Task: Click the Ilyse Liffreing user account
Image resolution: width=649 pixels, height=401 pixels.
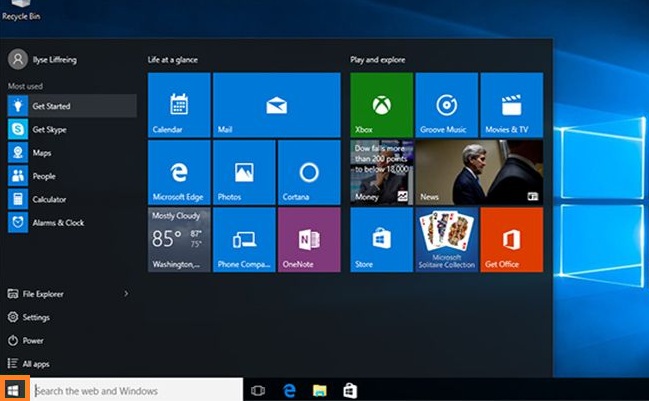Action: pos(43,60)
